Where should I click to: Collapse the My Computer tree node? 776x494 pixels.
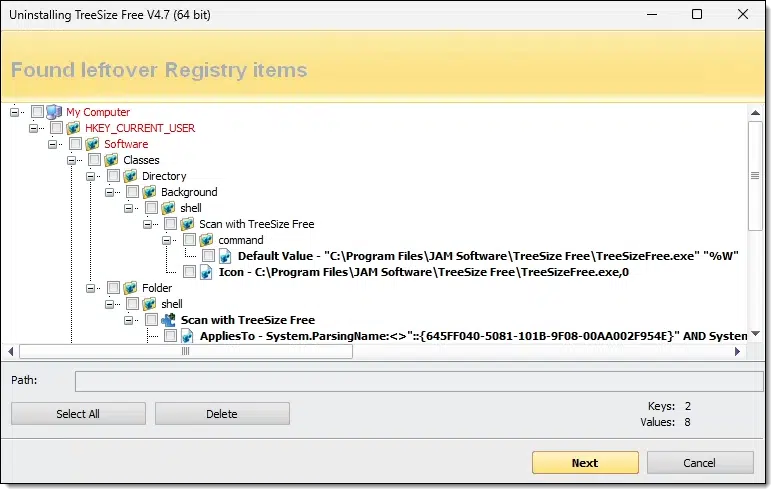click(x=14, y=112)
